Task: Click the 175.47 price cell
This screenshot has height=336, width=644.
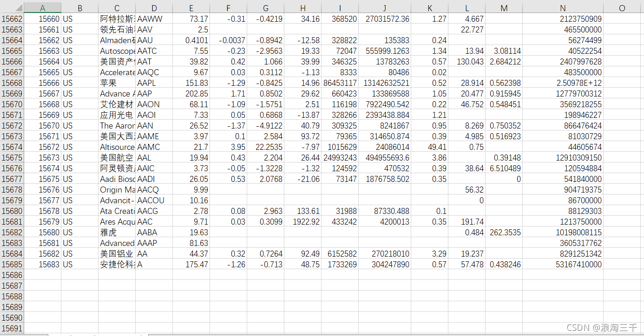Action: click(191, 265)
